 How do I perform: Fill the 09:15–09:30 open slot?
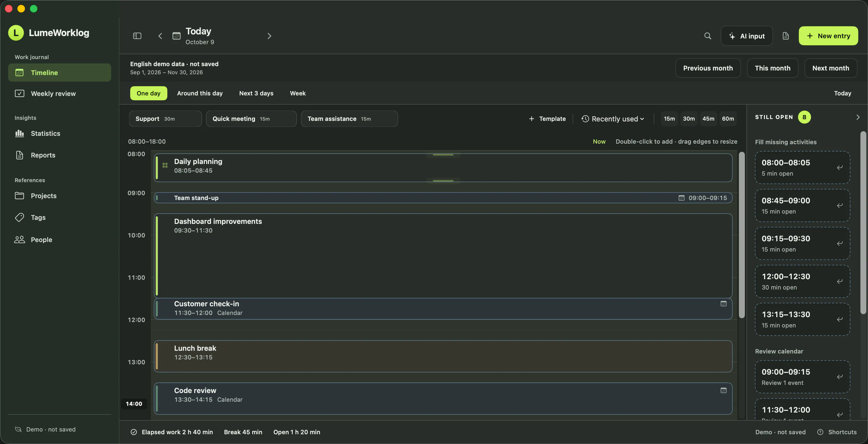(x=802, y=243)
